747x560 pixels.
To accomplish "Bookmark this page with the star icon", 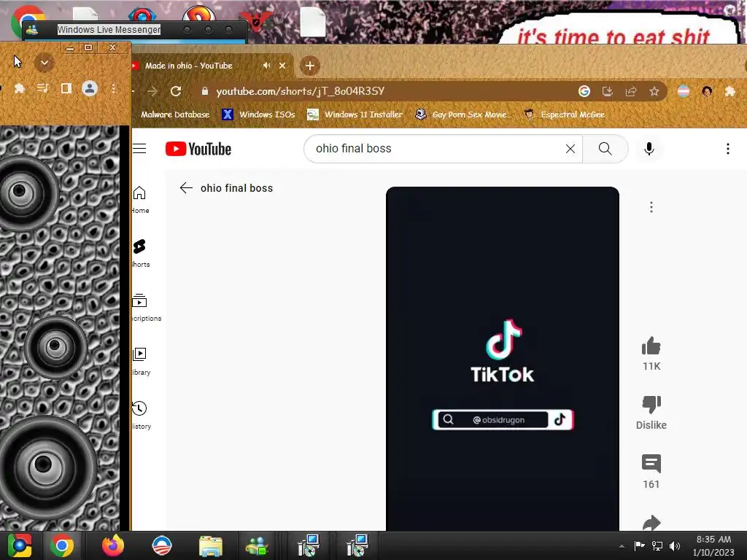I will tap(654, 91).
